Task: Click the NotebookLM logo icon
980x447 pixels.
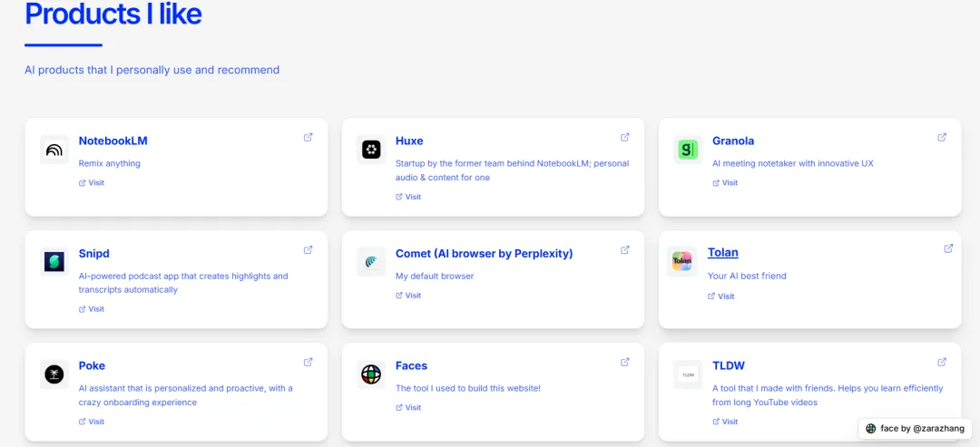Action: tap(54, 150)
